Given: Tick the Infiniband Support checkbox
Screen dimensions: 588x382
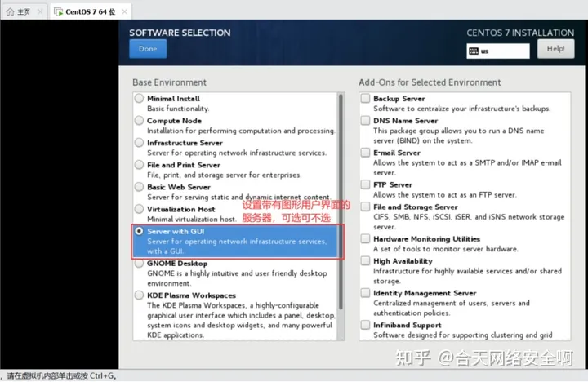Looking at the screenshot, I should (x=365, y=325).
